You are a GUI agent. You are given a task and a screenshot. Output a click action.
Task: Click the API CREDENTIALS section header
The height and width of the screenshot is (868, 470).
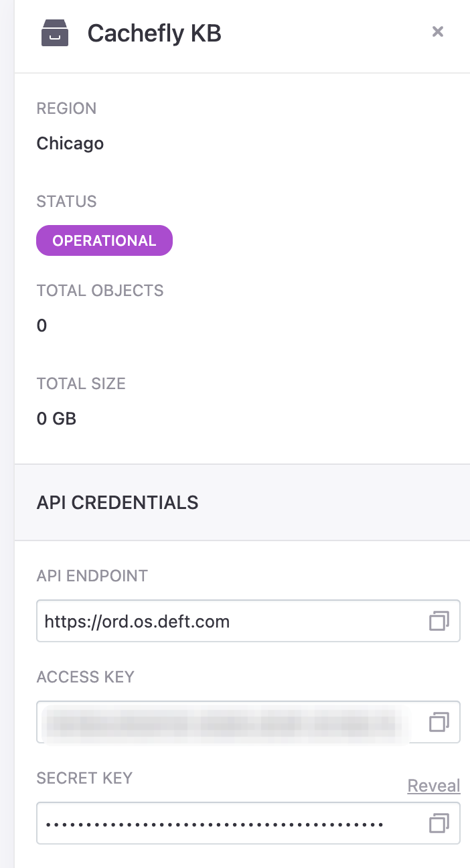(x=118, y=502)
